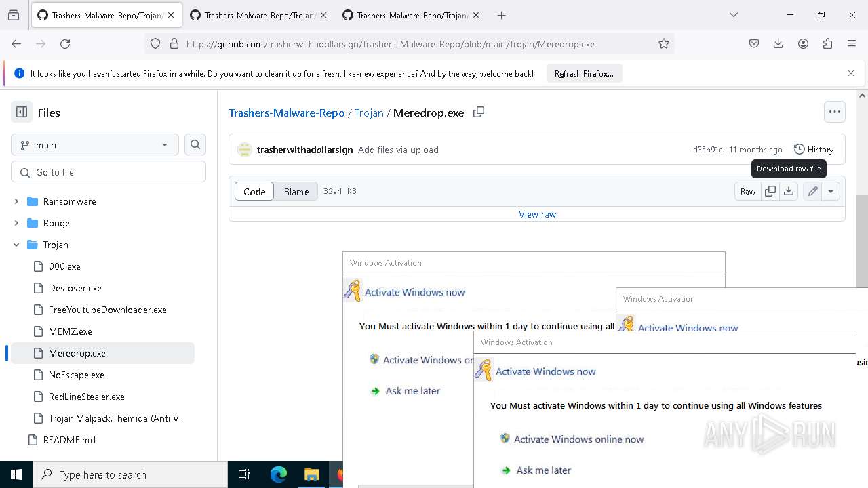Viewport: 868px width, 488px height.
Task: Open Firefox View icon
Action: click(14, 15)
